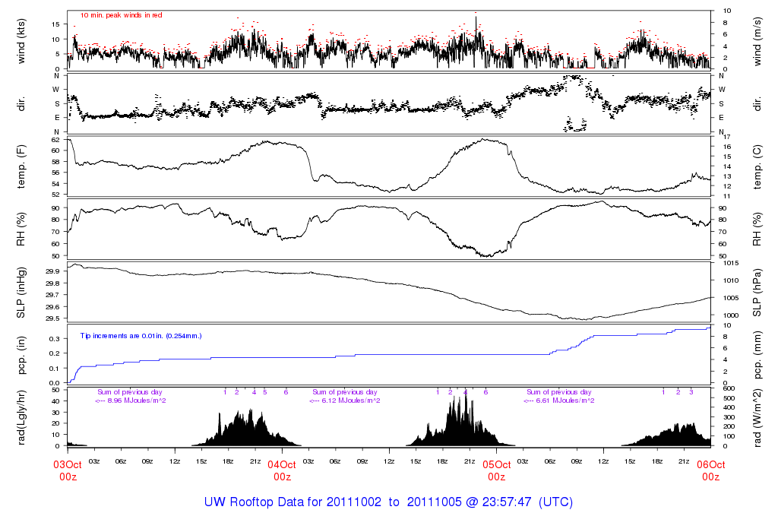Click the '17' Celsius axis tick

point(727,137)
